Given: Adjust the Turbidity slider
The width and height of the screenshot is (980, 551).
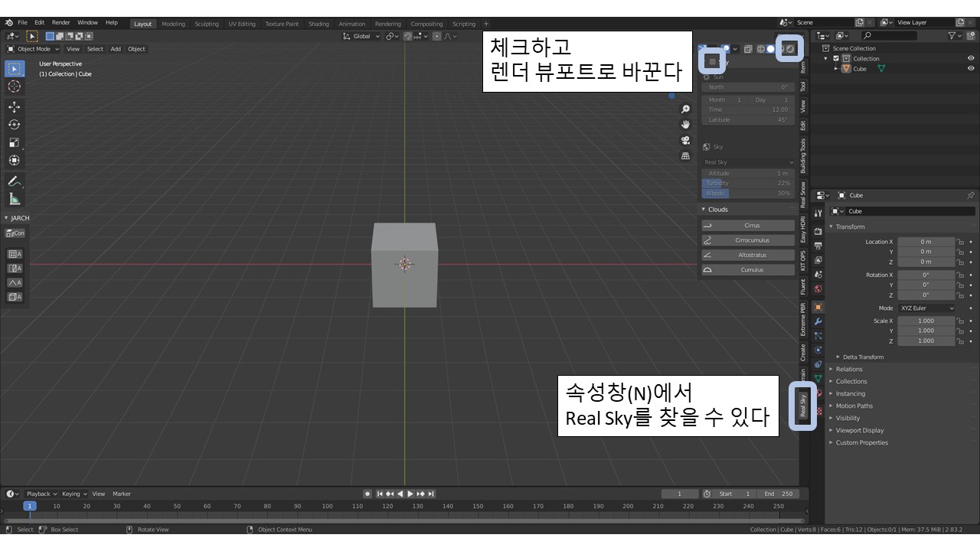Looking at the screenshot, I should click(x=749, y=184).
